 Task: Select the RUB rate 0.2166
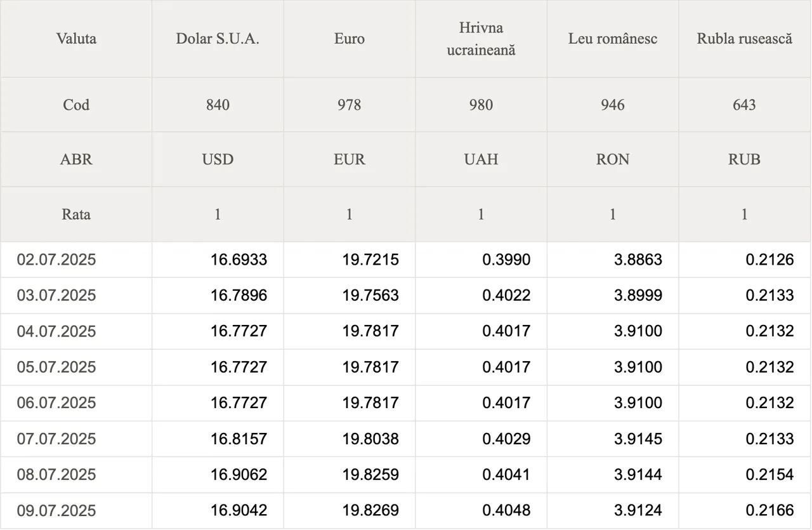(769, 510)
